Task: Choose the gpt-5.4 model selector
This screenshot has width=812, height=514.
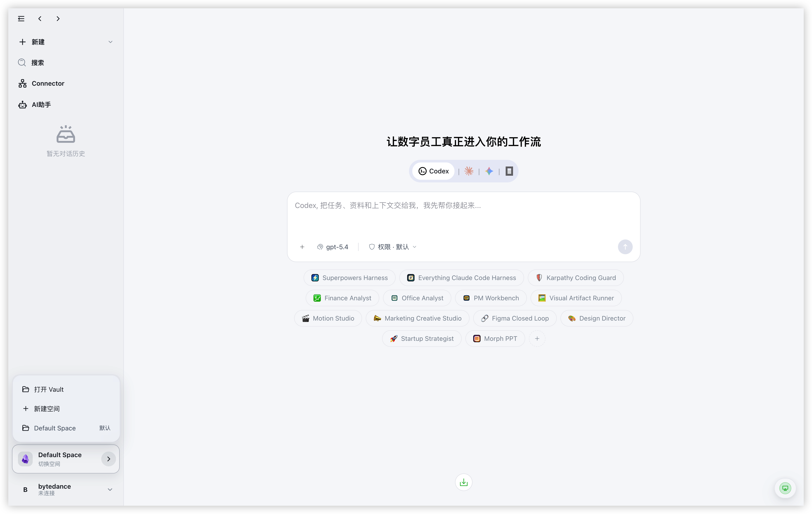Action: coord(333,247)
